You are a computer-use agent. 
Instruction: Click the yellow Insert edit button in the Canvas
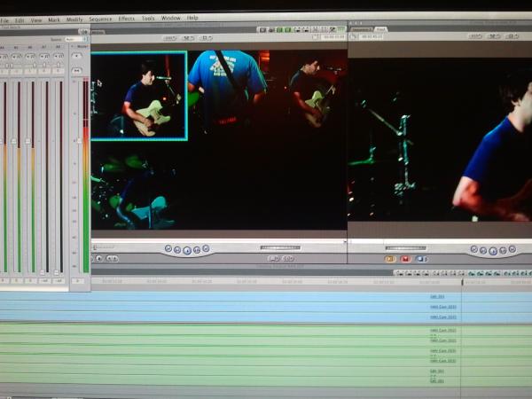point(390,259)
